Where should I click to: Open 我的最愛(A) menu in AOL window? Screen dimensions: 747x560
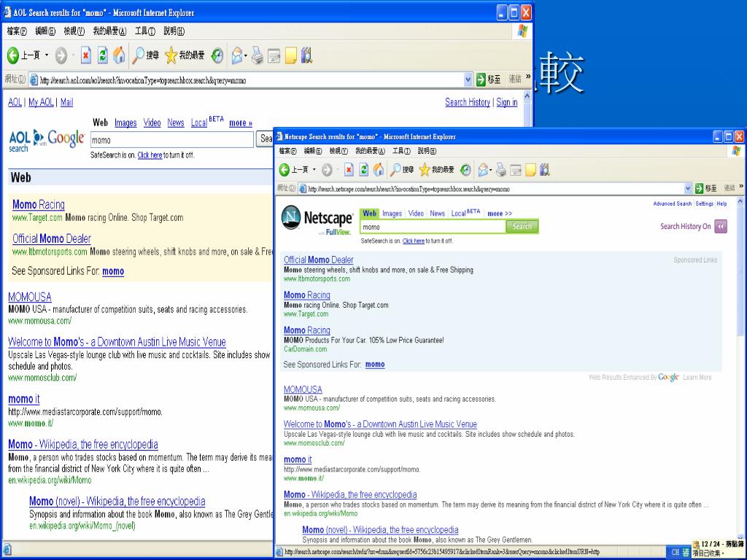[x=109, y=31]
